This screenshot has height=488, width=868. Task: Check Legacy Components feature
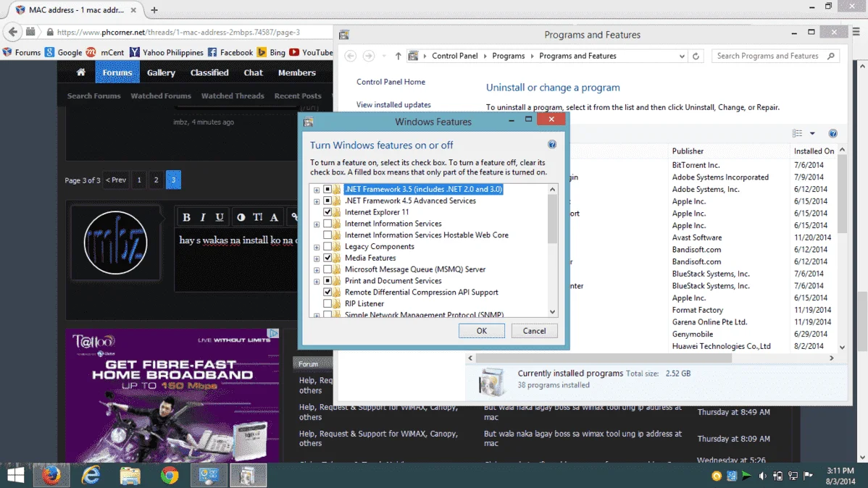[x=327, y=246]
